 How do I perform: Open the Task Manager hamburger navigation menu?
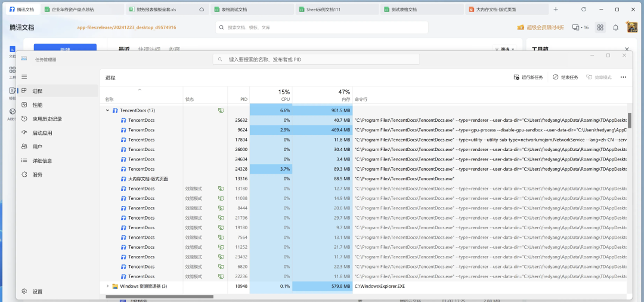click(x=24, y=77)
